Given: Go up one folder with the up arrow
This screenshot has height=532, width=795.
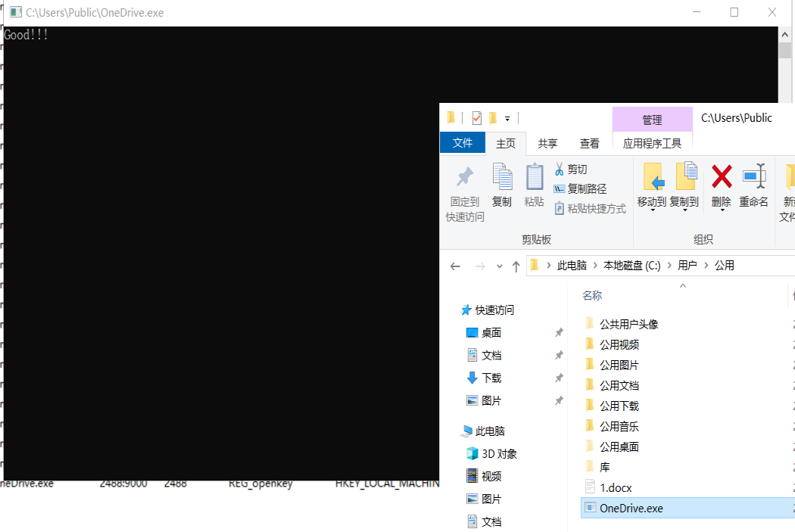Looking at the screenshot, I should pyautogui.click(x=516, y=266).
